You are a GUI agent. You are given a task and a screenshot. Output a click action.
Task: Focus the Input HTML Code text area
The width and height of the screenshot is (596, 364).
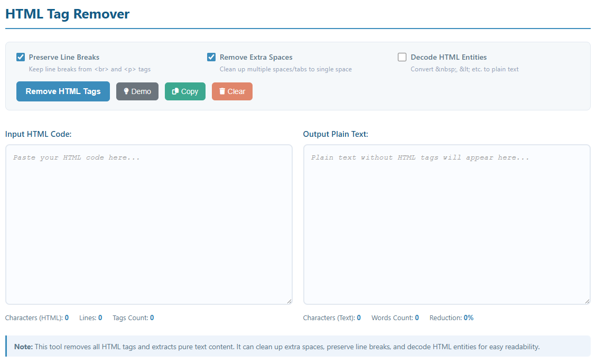tap(148, 224)
